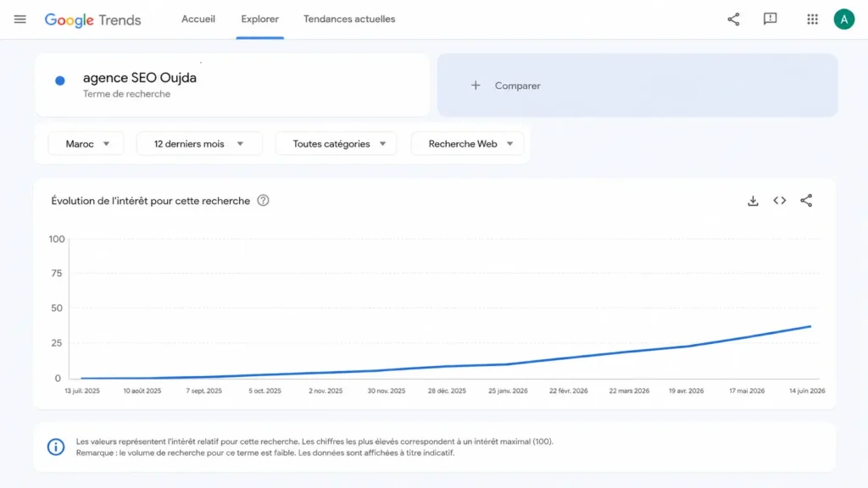Click the Google Trends logo
868x488 pixels.
pyautogui.click(x=92, y=20)
